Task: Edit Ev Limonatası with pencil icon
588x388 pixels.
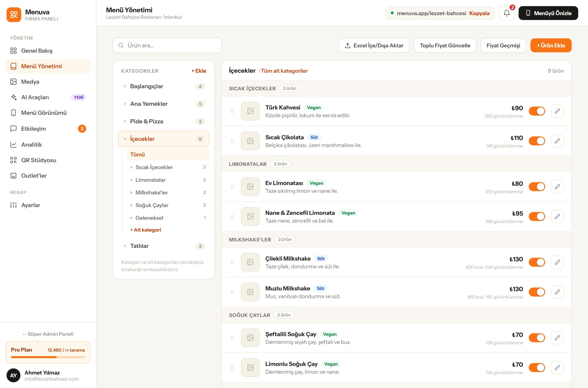Action: coord(557,187)
